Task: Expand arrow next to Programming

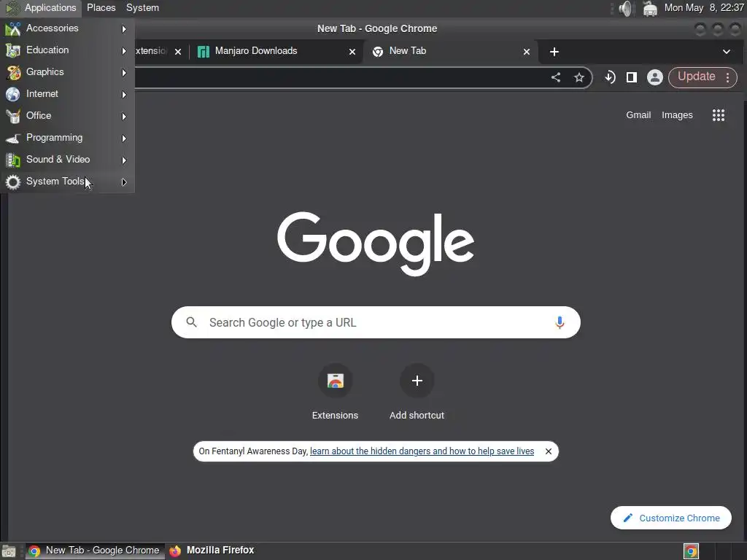Action: coord(124,139)
